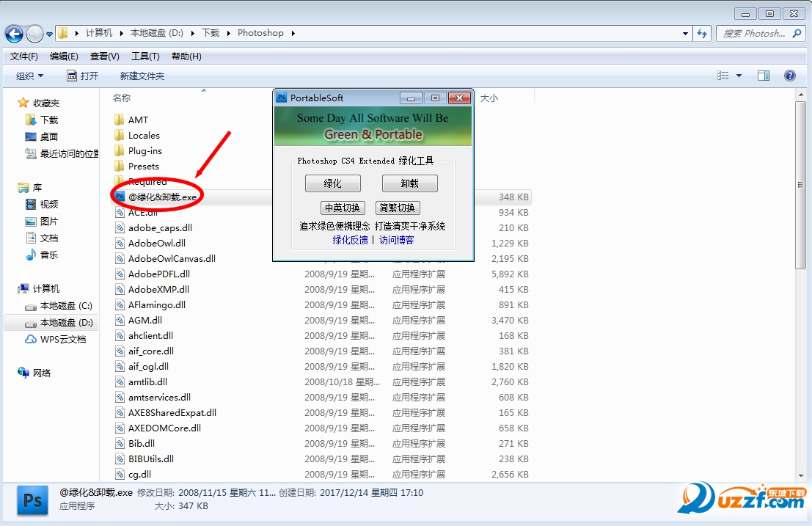
Task: Select the adobe_caps.dll file
Action: [154, 228]
